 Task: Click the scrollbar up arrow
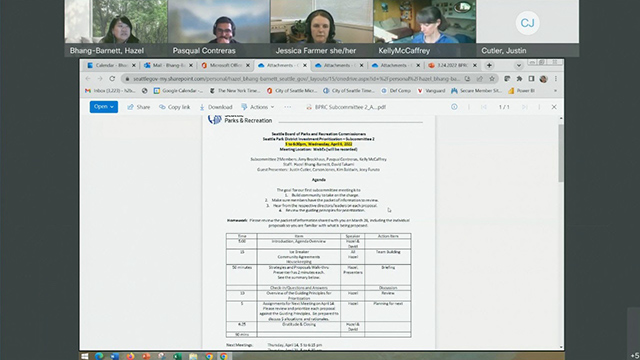[x=561, y=118]
